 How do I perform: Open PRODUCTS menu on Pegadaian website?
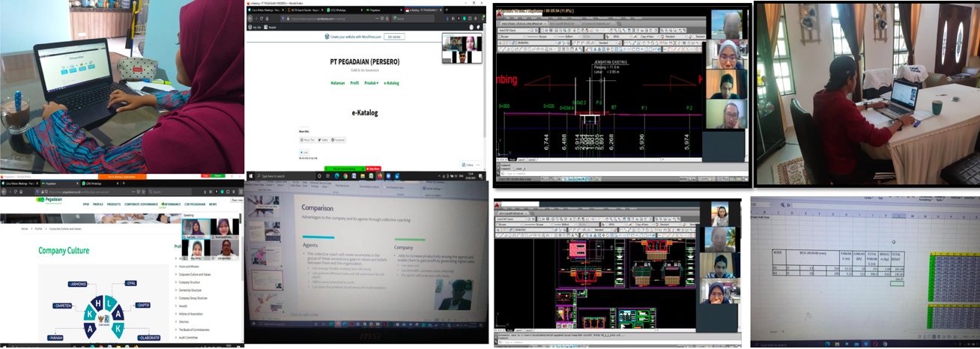point(114,204)
